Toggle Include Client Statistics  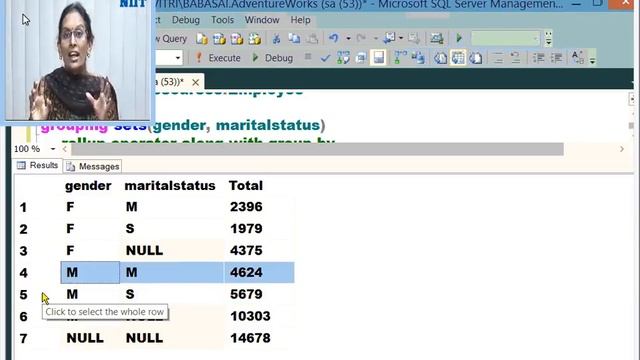click(418, 58)
